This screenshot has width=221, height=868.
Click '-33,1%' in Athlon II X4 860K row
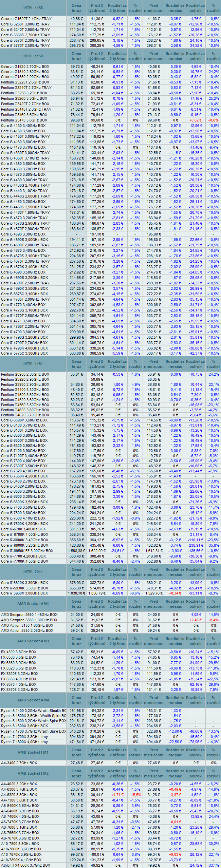[x=213, y=865]
